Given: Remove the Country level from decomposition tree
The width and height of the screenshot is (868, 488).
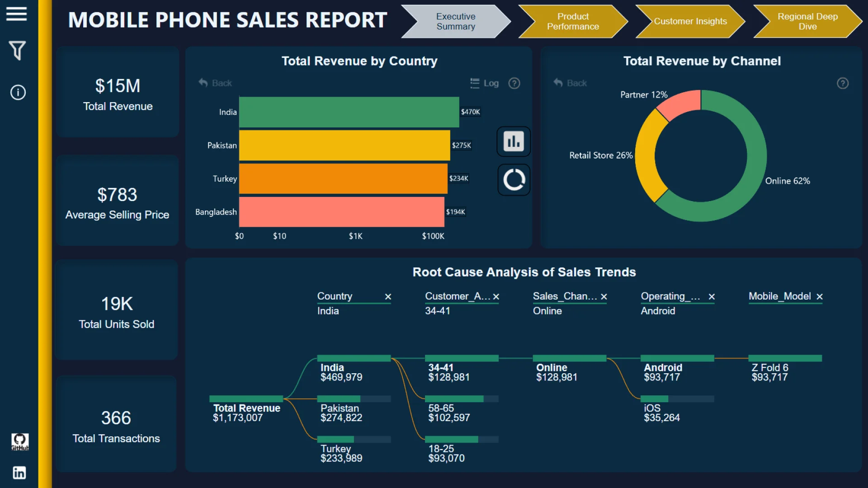Looking at the screenshot, I should (388, 297).
